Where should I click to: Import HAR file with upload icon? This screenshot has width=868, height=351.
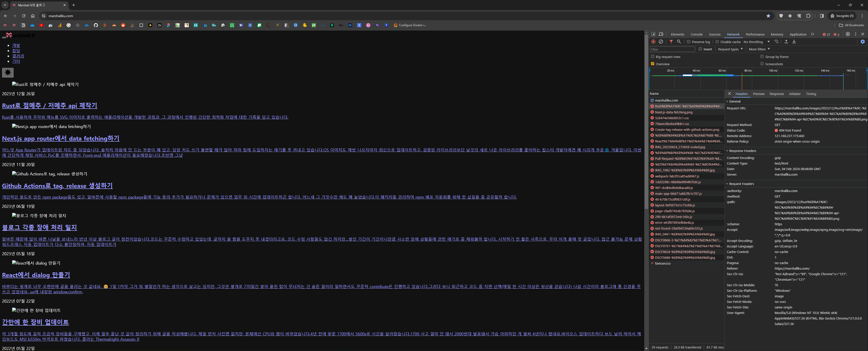coord(786,42)
